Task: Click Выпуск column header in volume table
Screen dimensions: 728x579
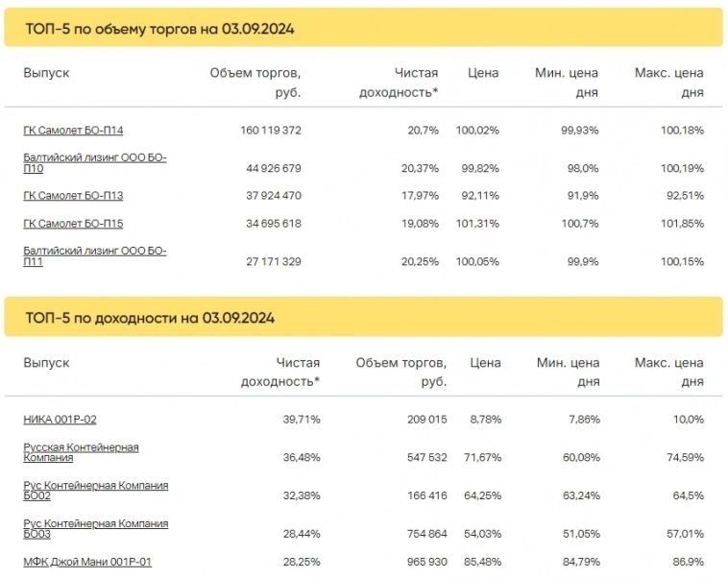Action: tap(47, 73)
